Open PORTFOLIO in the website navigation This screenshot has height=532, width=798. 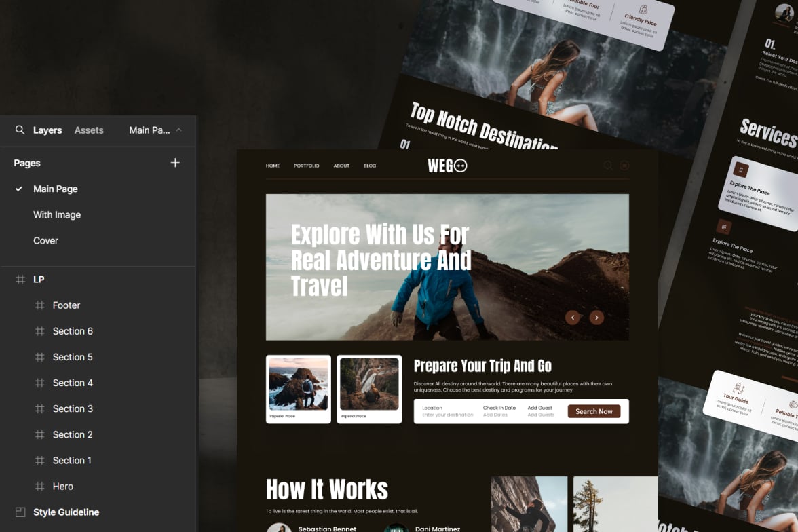click(307, 166)
